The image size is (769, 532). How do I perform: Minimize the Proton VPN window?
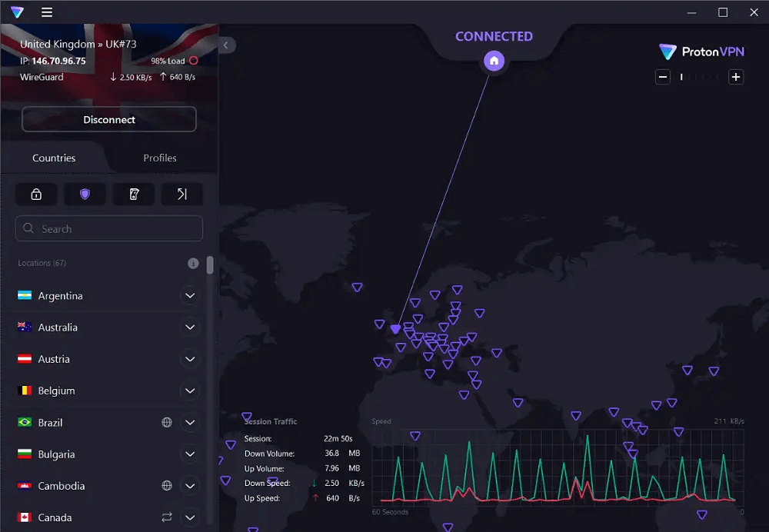click(x=691, y=12)
